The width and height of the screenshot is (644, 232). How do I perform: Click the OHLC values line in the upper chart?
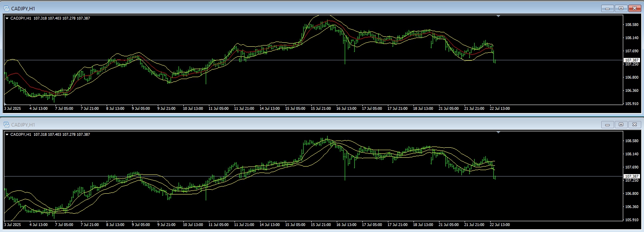(62, 18)
